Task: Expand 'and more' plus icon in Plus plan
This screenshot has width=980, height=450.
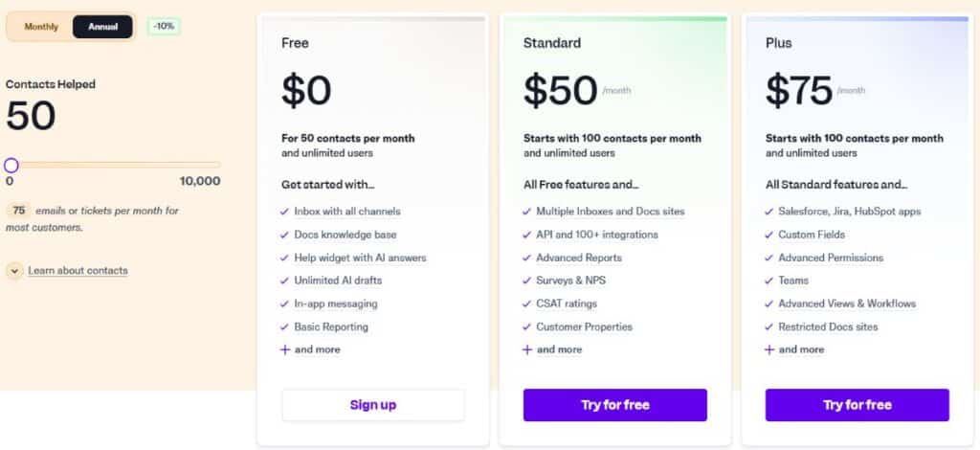Action: click(x=769, y=349)
